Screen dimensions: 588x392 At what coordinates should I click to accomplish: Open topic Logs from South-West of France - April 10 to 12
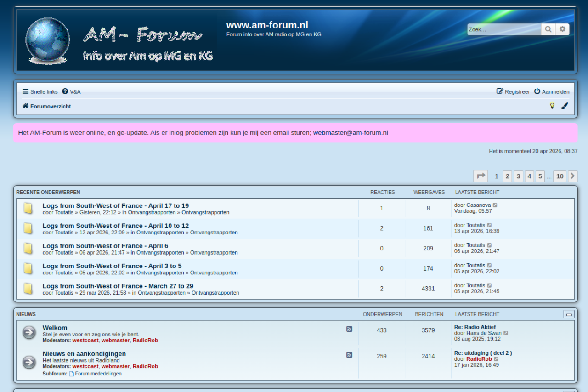[116, 226]
